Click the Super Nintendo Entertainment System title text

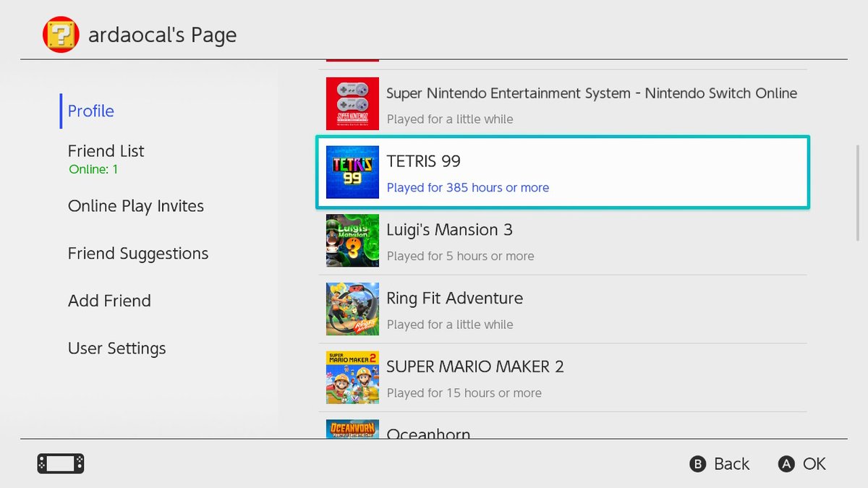coord(592,93)
